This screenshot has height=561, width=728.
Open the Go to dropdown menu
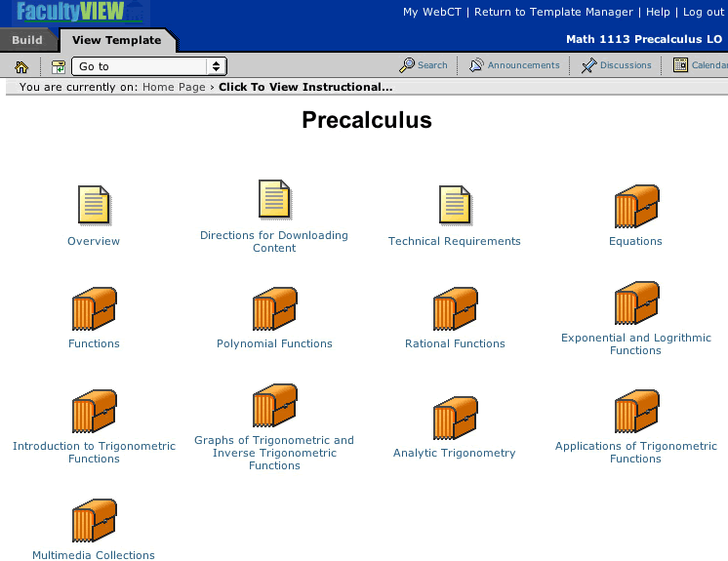click(149, 66)
